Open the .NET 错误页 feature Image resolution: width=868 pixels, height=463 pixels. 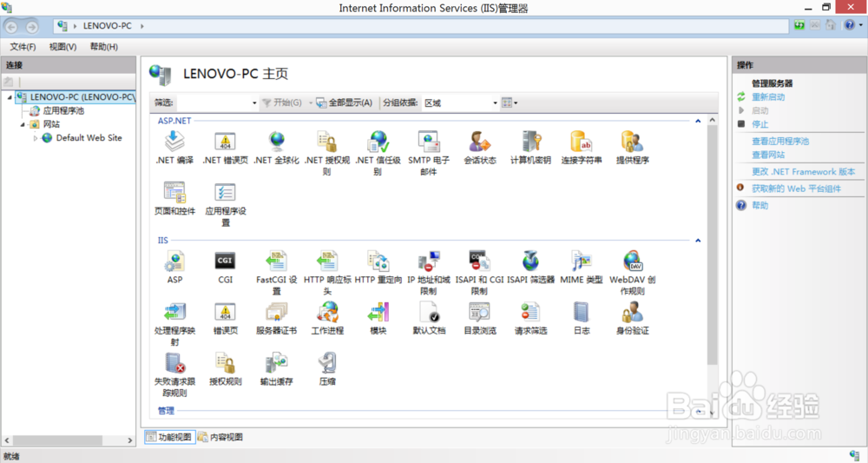pos(226,148)
